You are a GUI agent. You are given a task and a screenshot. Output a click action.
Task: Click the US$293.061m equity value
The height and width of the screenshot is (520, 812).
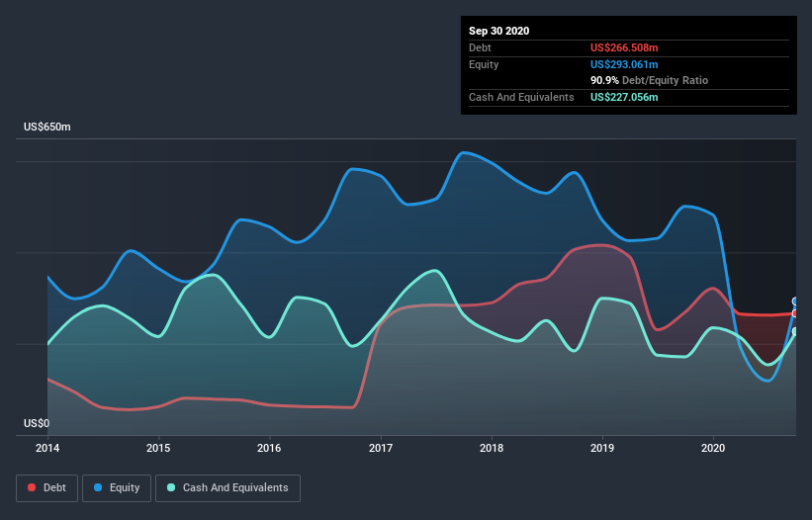(624, 64)
